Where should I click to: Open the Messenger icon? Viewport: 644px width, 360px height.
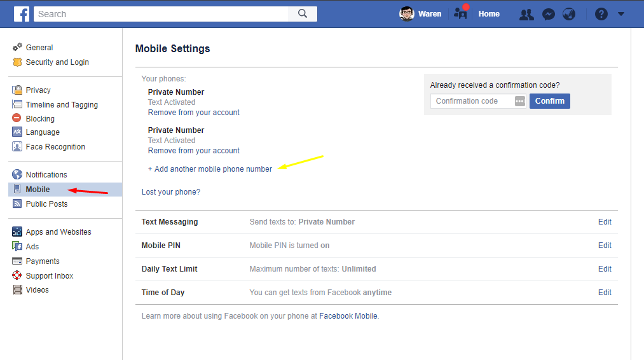(548, 15)
